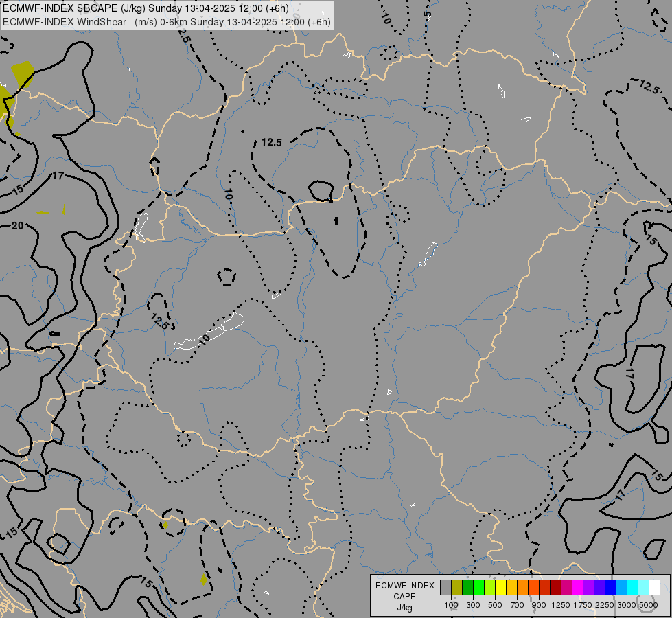The width and height of the screenshot is (672, 618).
Task: Click the legend value 300
Action: coord(473,605)
